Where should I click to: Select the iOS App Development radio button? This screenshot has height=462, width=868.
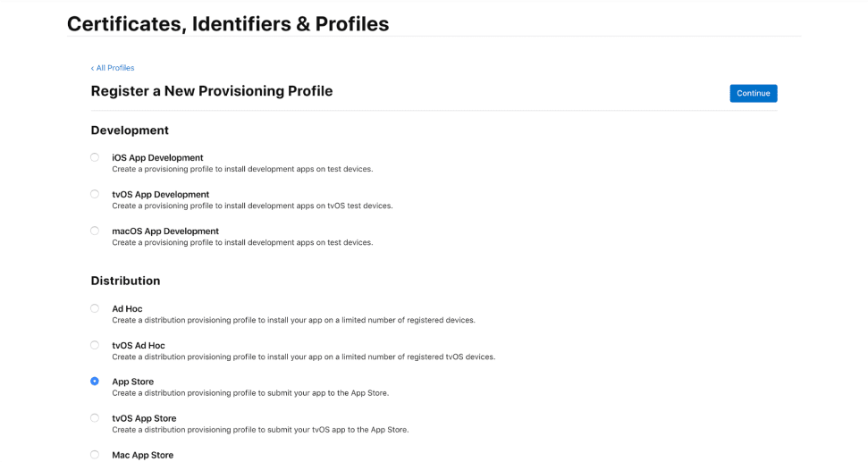coord(95,157)
